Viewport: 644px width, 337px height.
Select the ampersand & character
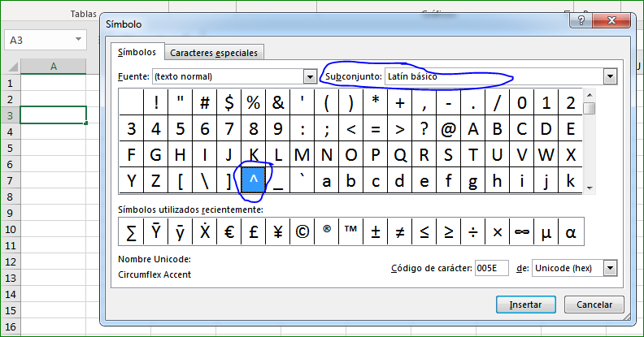coord(278,102)
